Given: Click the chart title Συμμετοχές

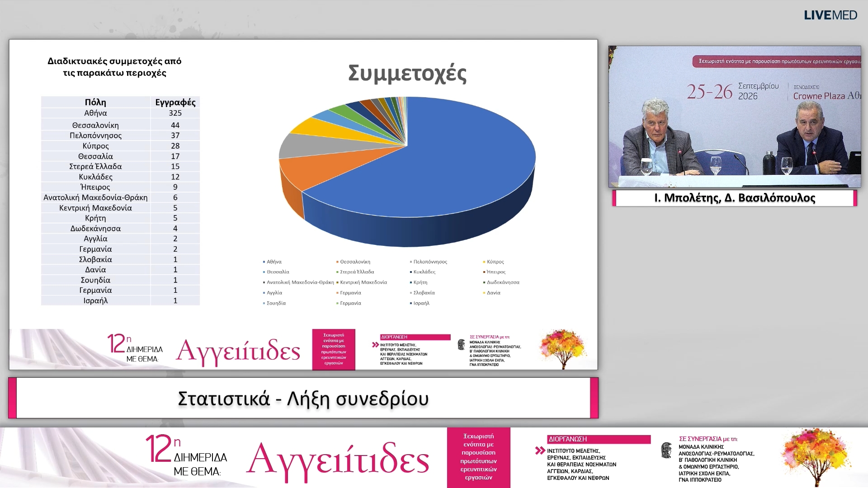Looking at the screenshot, I should coord(407,73).
